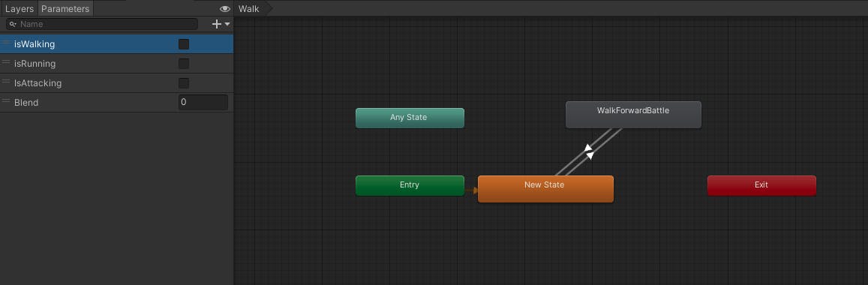Toggle the isRunning checkbox
Viewport: 868px width, 285px height.
point(184,64)
